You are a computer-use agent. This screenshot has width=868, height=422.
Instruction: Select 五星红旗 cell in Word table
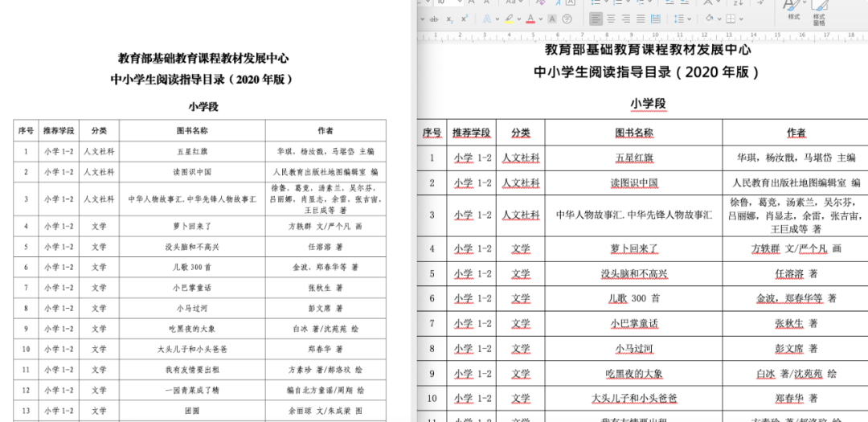click(634, 158)
